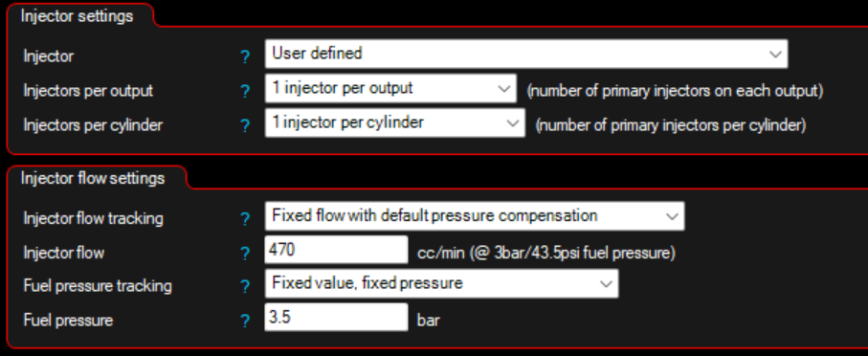This screenshot has height=356, width=868.
Task: Click the Injector flow settings group header
Action: click(x=93, y=178)
